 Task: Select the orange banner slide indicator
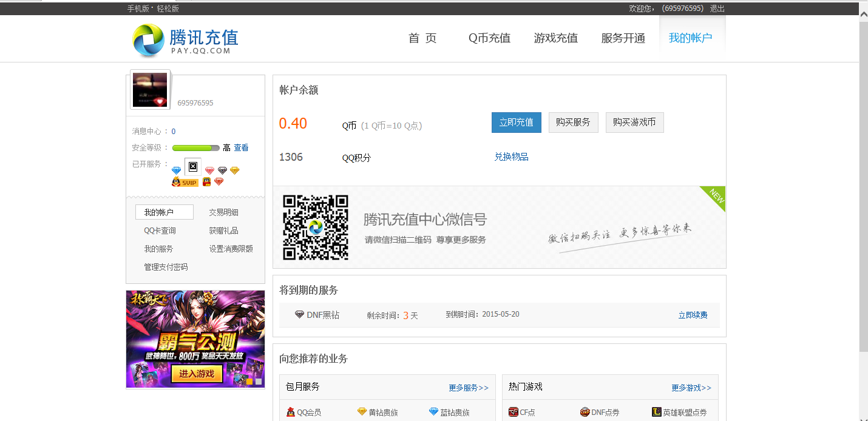(x=249, y=382)
